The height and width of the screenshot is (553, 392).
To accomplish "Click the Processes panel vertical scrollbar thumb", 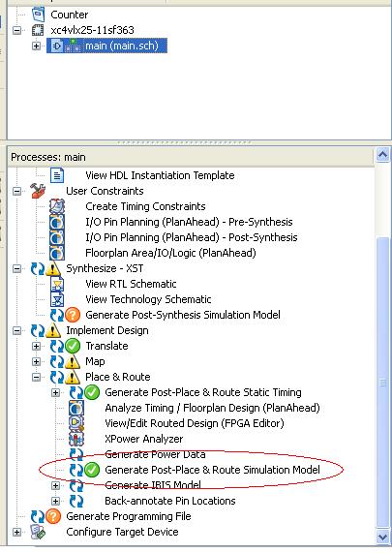I will [x=383, y=383].
